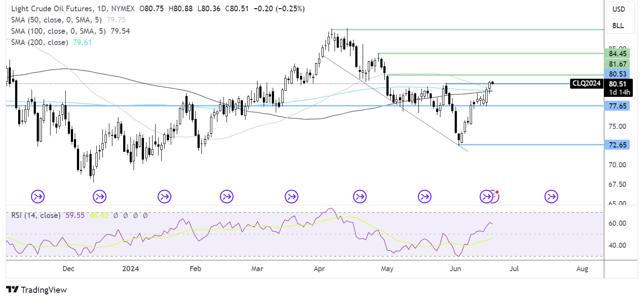Click the Mar label on time axis

coord(257,269)
